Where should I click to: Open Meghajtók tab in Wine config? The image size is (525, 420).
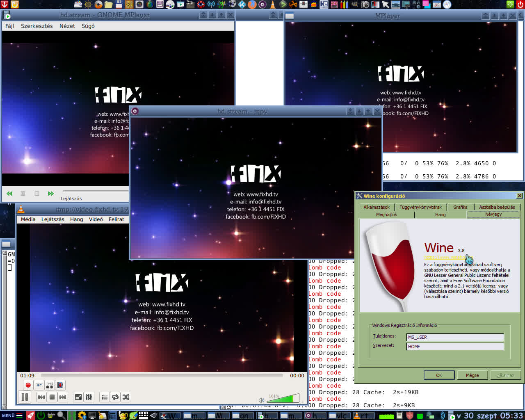tap(386, 215)
